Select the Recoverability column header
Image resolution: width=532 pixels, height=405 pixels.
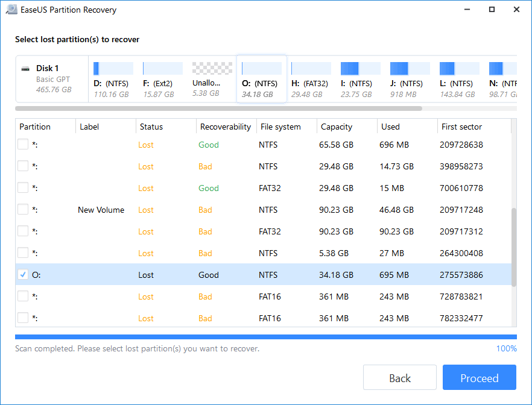click(x=226, y=127)
